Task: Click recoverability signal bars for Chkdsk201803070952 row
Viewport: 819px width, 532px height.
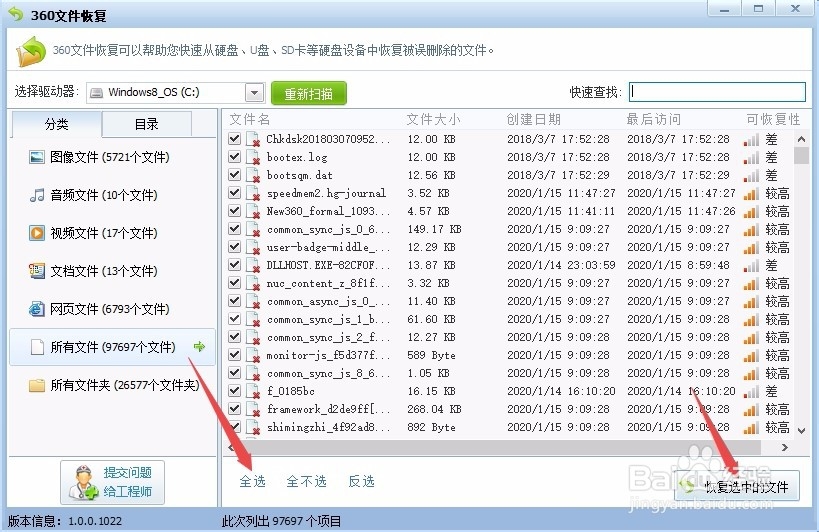Action: point(751,139)
